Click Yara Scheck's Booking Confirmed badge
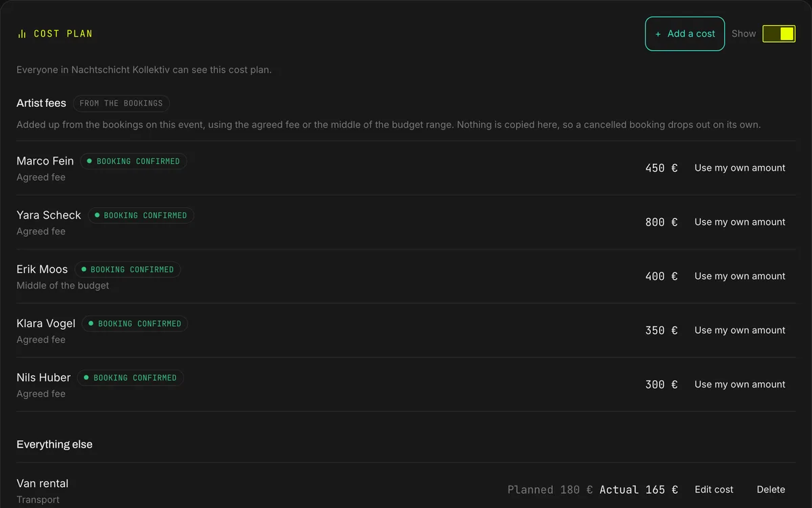Image resolution: width=812 pixels, height=508 pixels. (x=141, y=215)
